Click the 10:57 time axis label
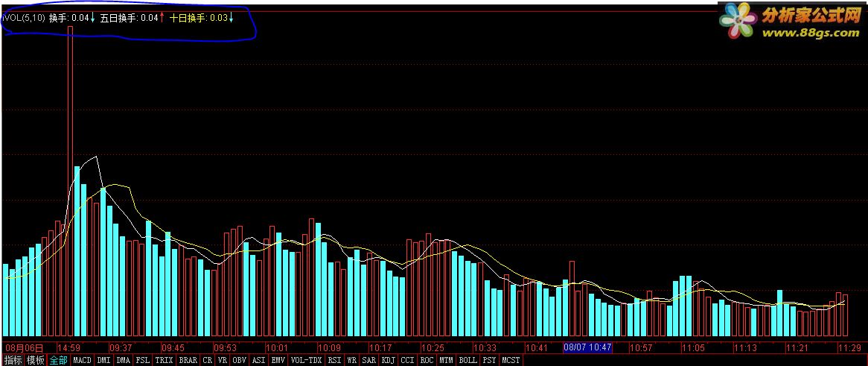Screen dimensions: 868x366 point(641,347)
